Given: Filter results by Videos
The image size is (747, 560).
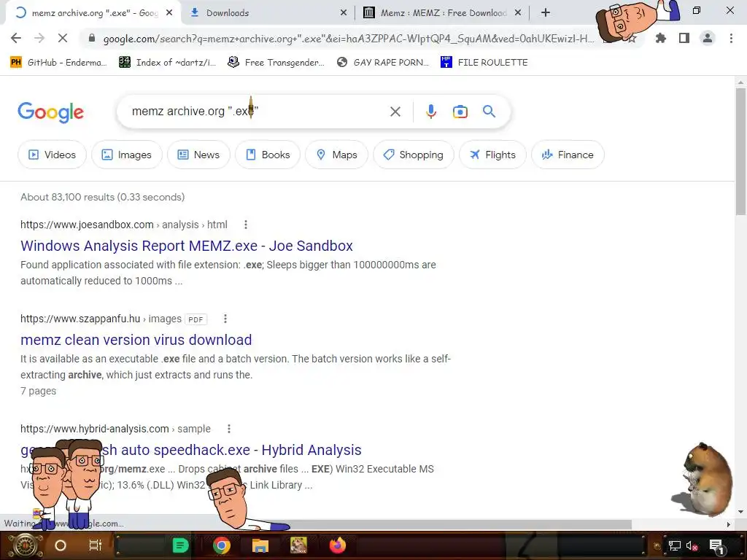Looking at the screenshot, I should click(52, 155).
